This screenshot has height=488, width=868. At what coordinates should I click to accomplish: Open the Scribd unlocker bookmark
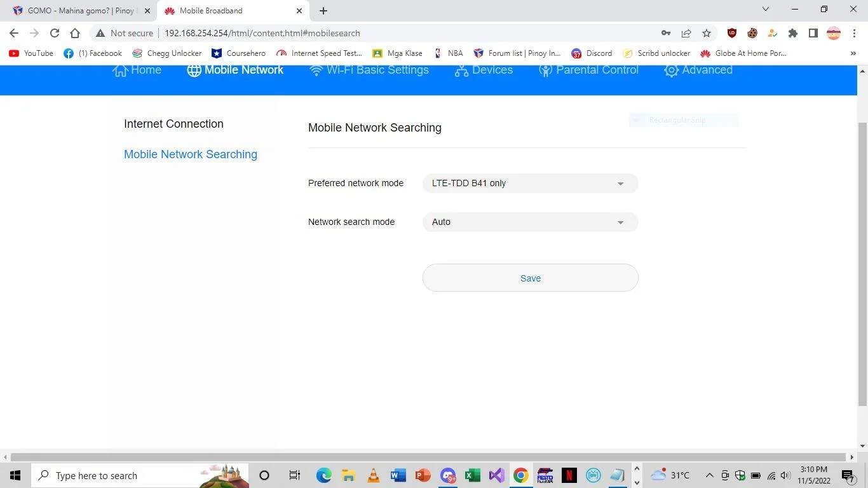click(656, 53)
